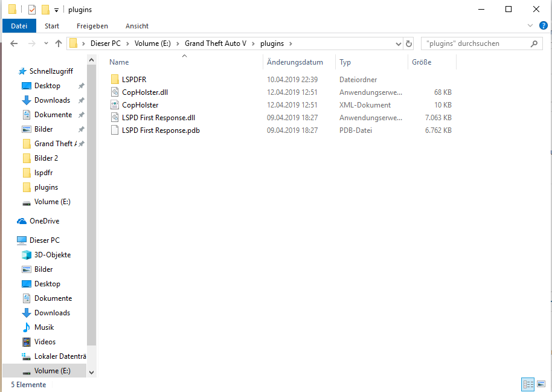Open pinned Bilder under Schnellzugriff
Screen dimensions: 552x392
(43, 129)
